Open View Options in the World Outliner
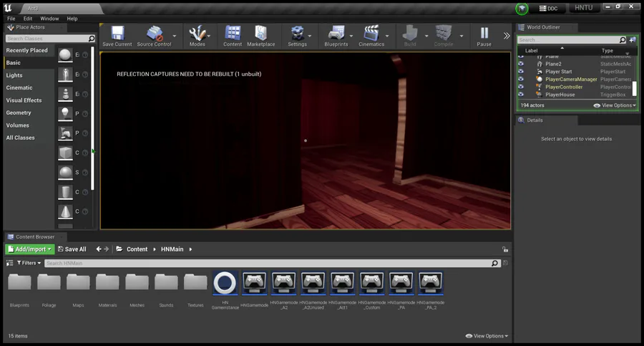 click(615, 105)
